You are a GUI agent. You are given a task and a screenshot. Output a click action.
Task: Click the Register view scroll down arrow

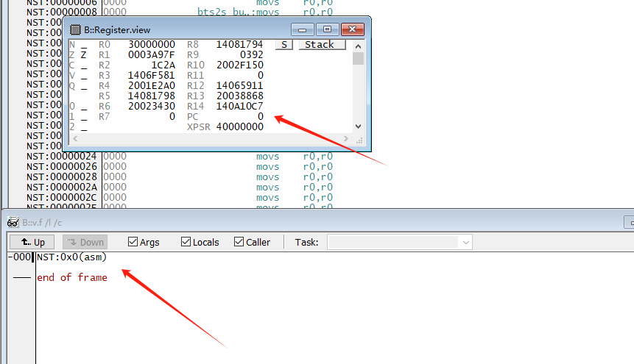click(x=359, y=126)
